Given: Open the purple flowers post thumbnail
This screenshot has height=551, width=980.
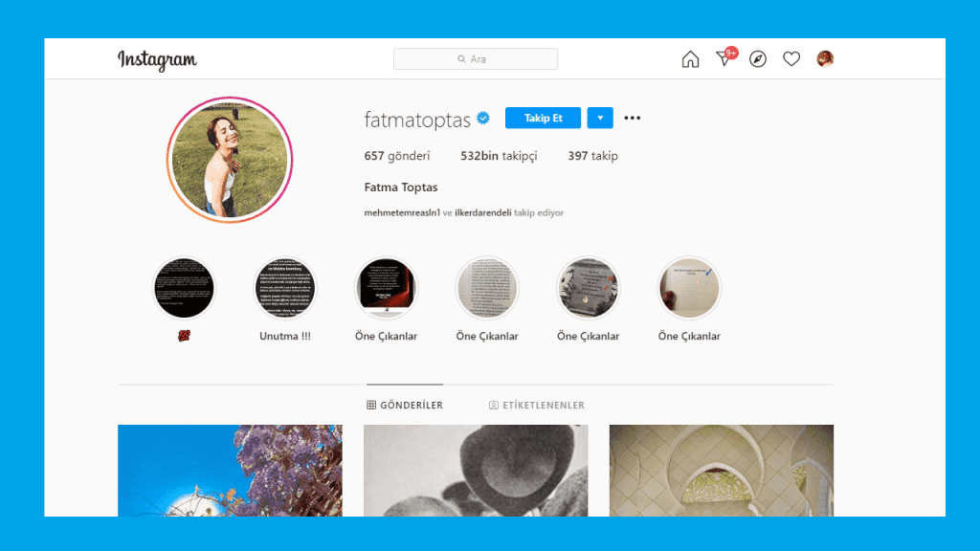Looking at the screenshot, I should [230, 471].
